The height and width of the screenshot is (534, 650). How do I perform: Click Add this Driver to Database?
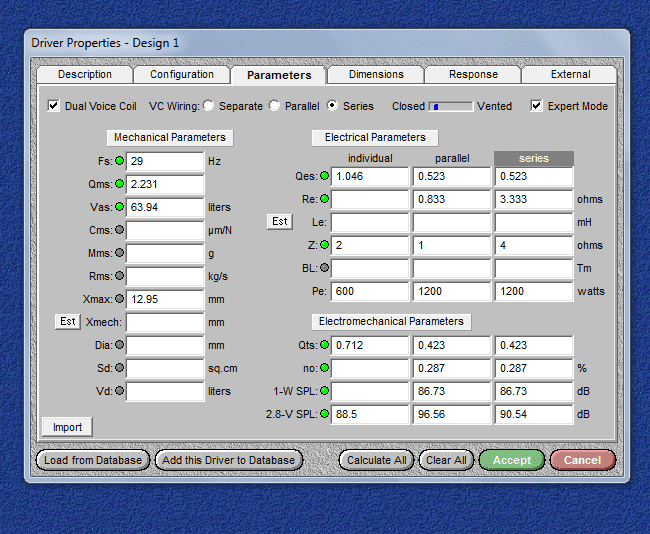click(x=228, y=460)
